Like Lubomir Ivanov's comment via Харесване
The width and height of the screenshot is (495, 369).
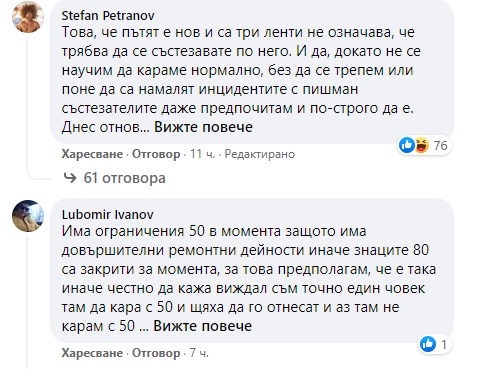(x=92, y=353)
